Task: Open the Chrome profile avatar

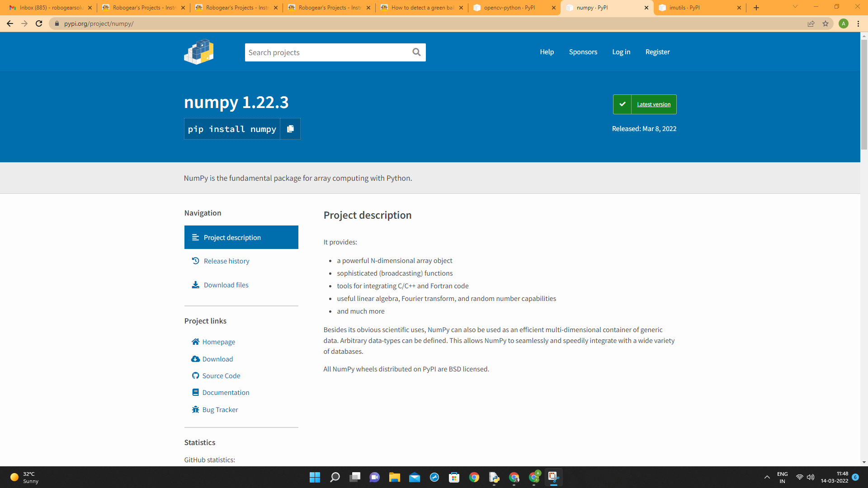Action: (x=843, y=23)
